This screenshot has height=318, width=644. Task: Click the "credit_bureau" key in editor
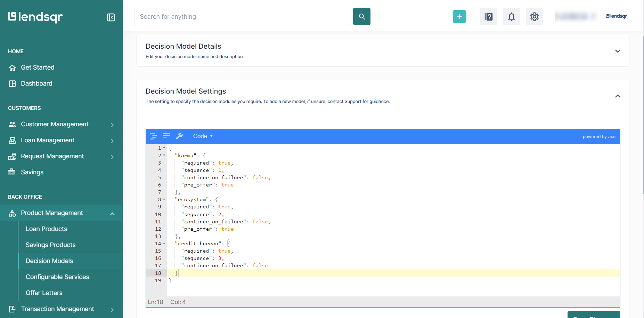click(198, 244)
